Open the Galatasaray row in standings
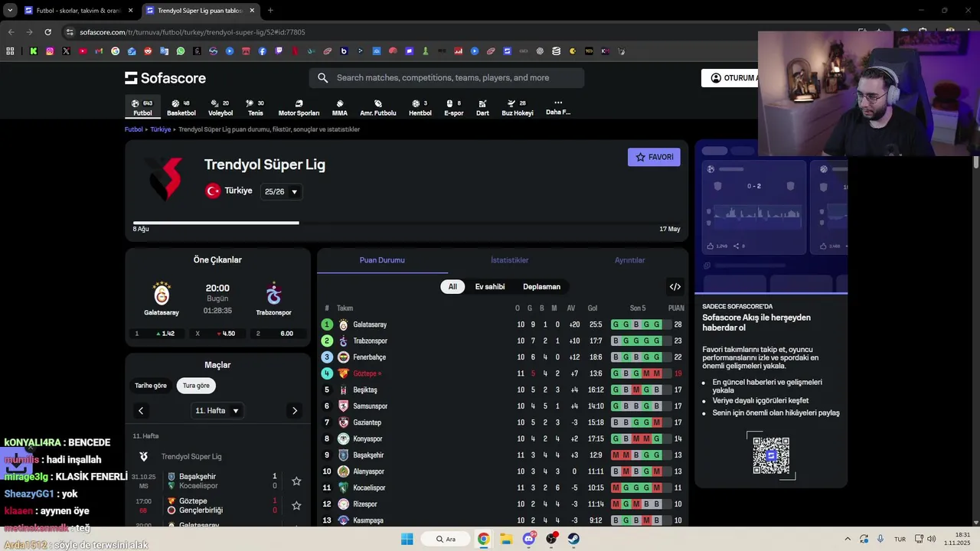Image resolution: width=980 pixels, height=551 pixels. click(502, 324)
